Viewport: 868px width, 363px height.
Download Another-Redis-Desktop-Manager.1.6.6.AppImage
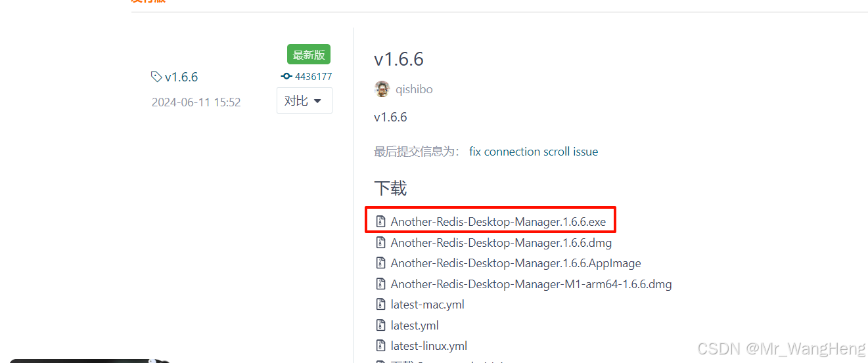(516, 263)
